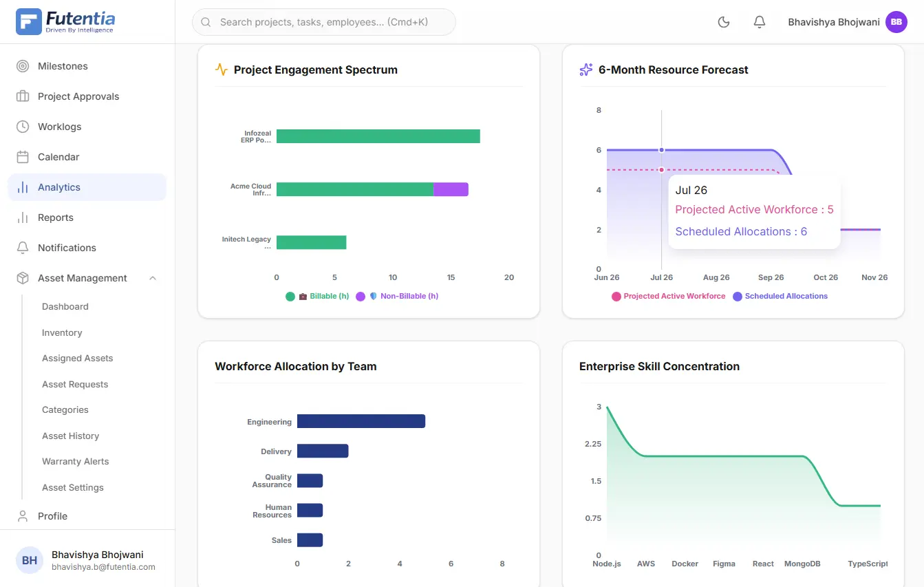The image size is (924, 587).
Task: Click the Futentia logo icon
Action: click(x=29, y=21)
